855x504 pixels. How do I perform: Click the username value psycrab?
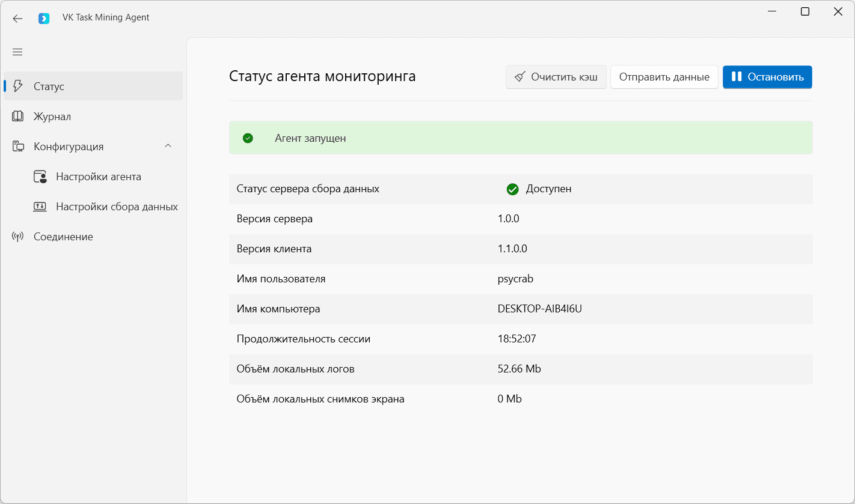[516, 279]
